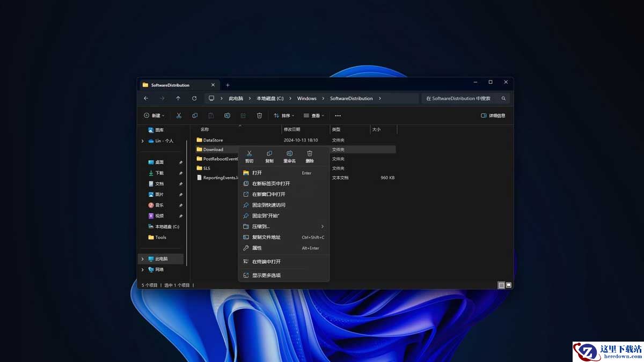The width and height of the screenshot is (644, 362).
Task: Select 在新窗口中打开 from context menu
Action: (284, 194)
